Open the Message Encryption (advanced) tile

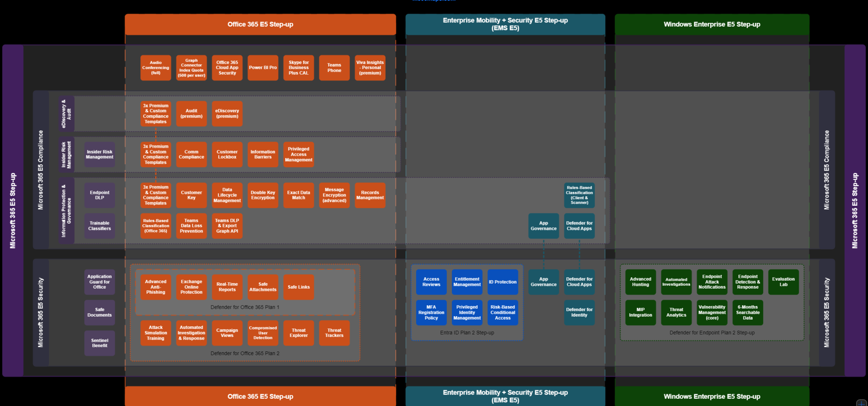pos(334,195)
